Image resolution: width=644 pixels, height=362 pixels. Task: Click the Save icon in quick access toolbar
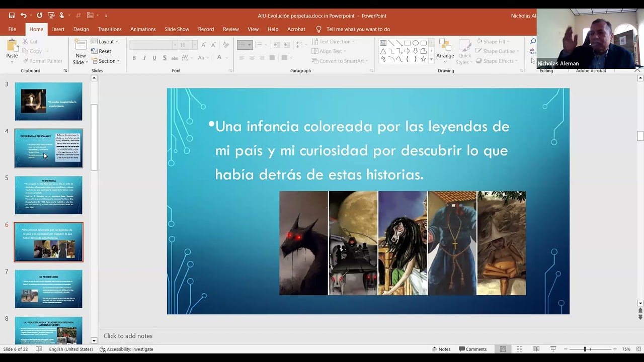[x=12, y=16]
